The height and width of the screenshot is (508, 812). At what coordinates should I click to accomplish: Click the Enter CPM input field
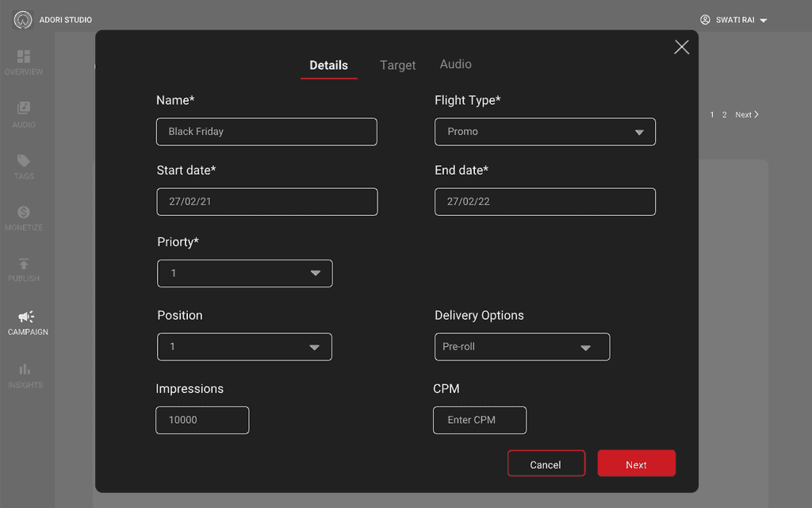480,421
